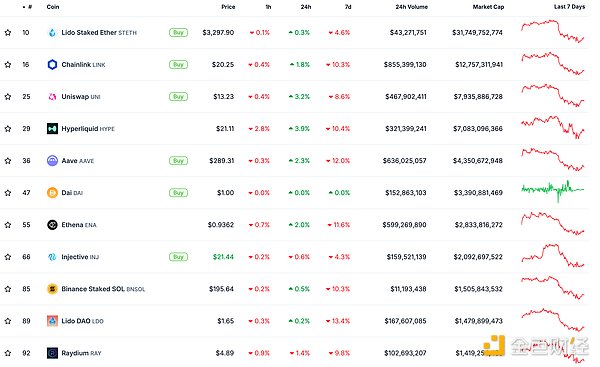
Task: Click the Ethena logo icon
Action: coord(52,225)
